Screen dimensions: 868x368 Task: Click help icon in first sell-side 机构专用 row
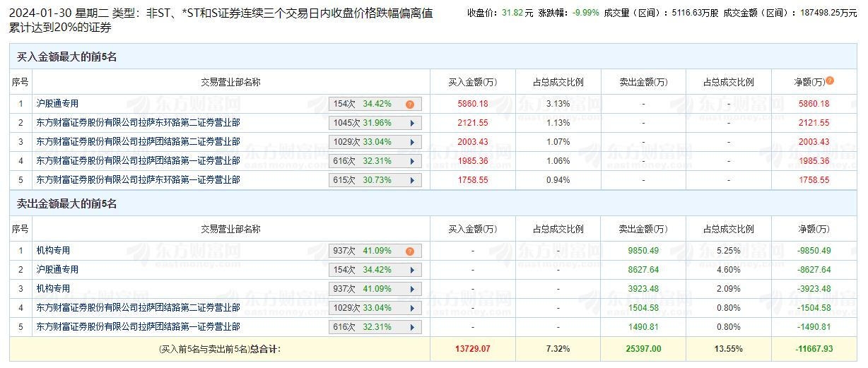[x=409, y=251]
